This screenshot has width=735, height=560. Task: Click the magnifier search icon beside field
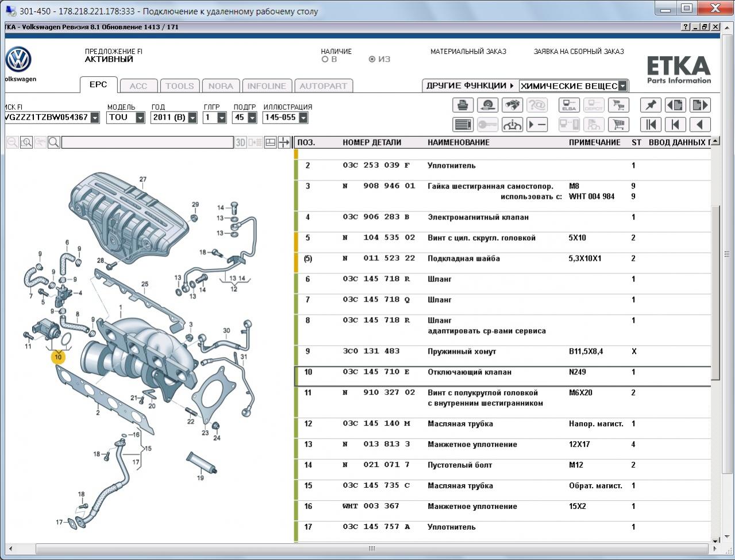coord(53,142)
